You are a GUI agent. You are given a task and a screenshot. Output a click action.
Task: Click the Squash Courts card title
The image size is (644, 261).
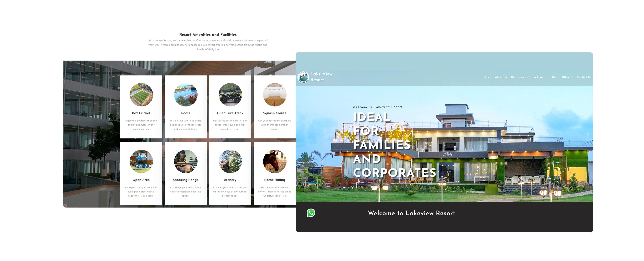tap(275, 113)
